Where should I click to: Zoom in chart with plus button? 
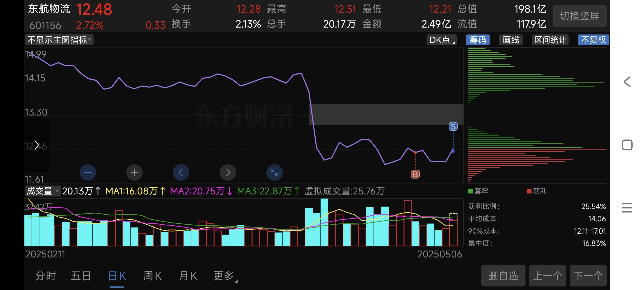coord(134,172)
